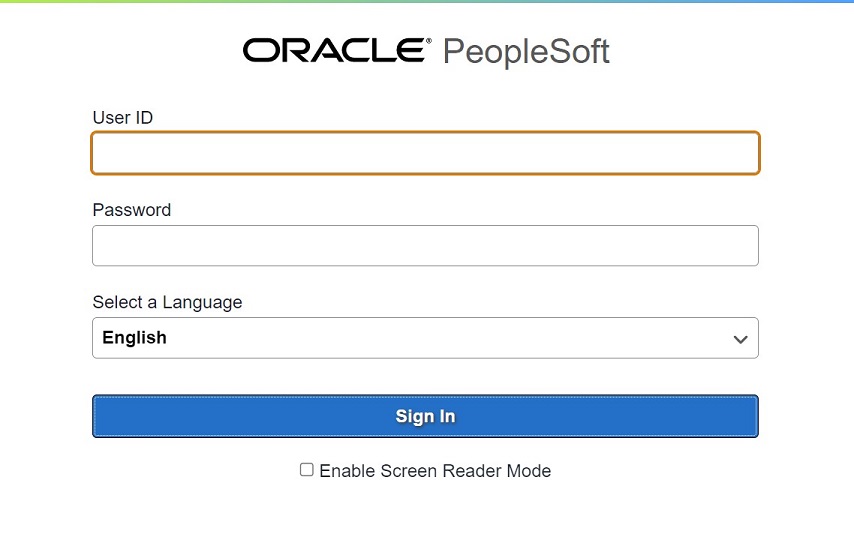This screenshot has height=534, width=854.
Task: Click into the Password field
Action: [x=425, y=246]
